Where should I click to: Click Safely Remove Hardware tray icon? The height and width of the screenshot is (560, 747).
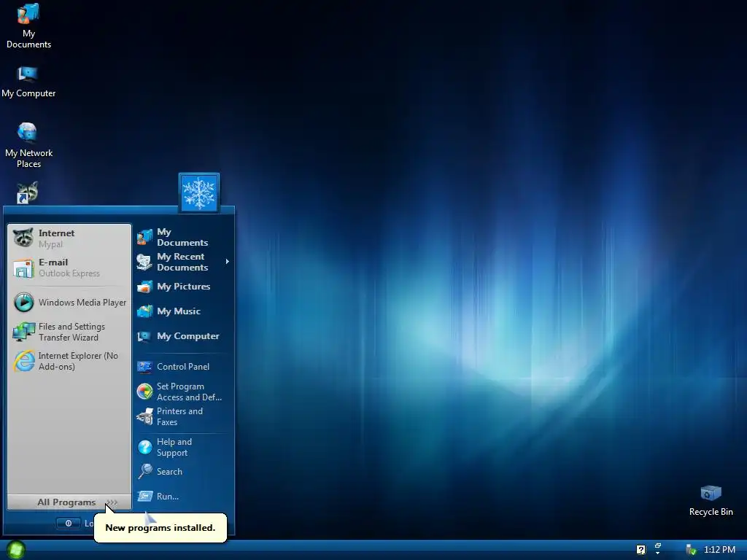point(691,550)
